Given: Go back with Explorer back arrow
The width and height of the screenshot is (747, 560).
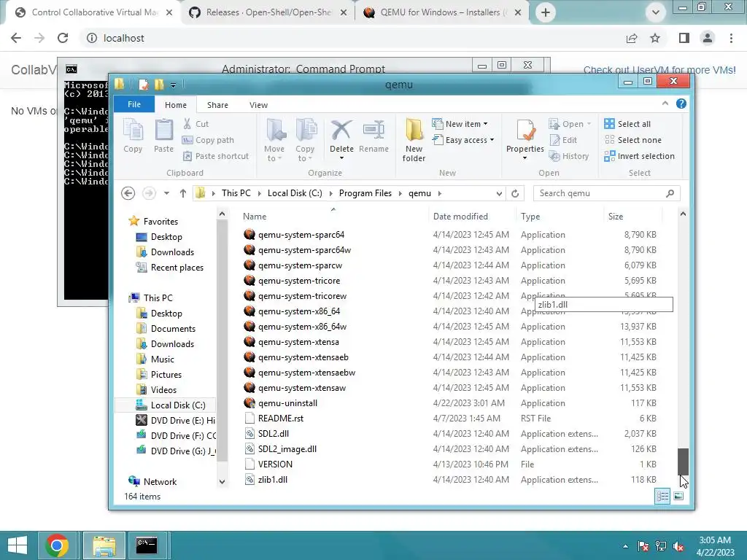Looking at the screenshot, I should point(128,193).
